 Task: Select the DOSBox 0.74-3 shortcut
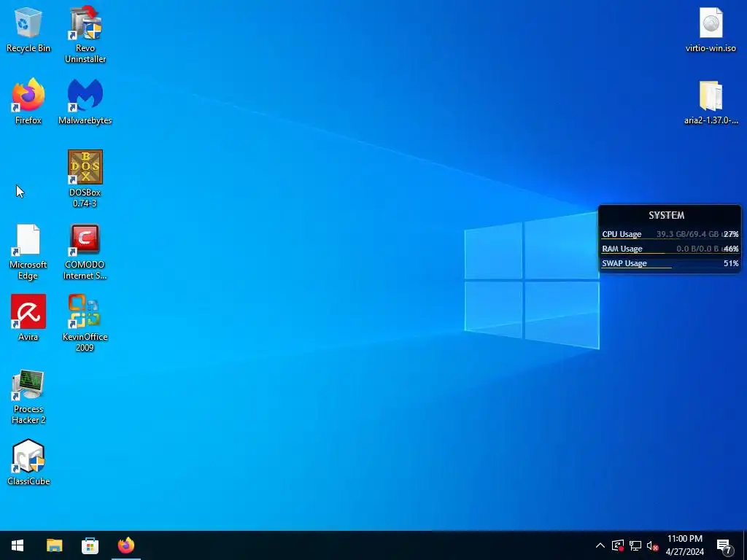[85, 179]
